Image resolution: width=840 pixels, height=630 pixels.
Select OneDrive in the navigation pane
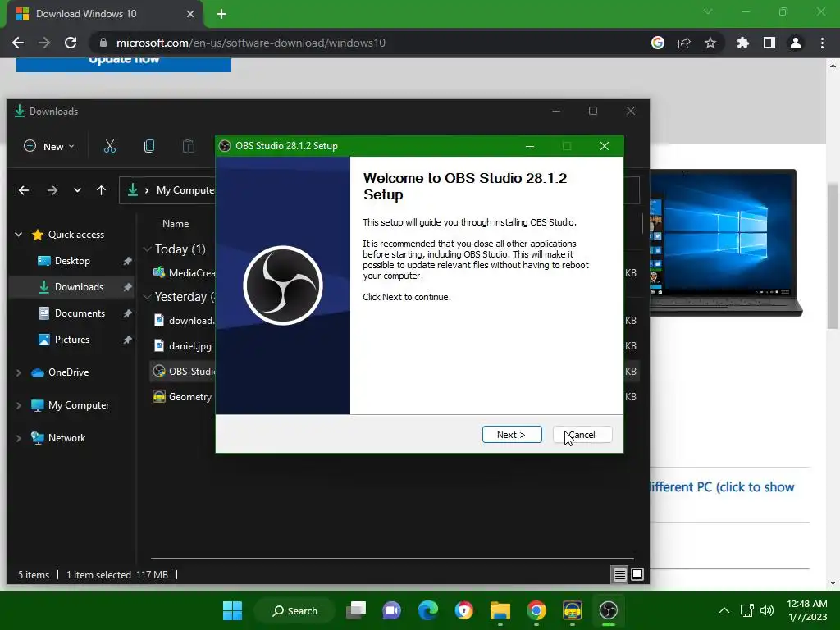pyautogui.click(x=69, y=372)
